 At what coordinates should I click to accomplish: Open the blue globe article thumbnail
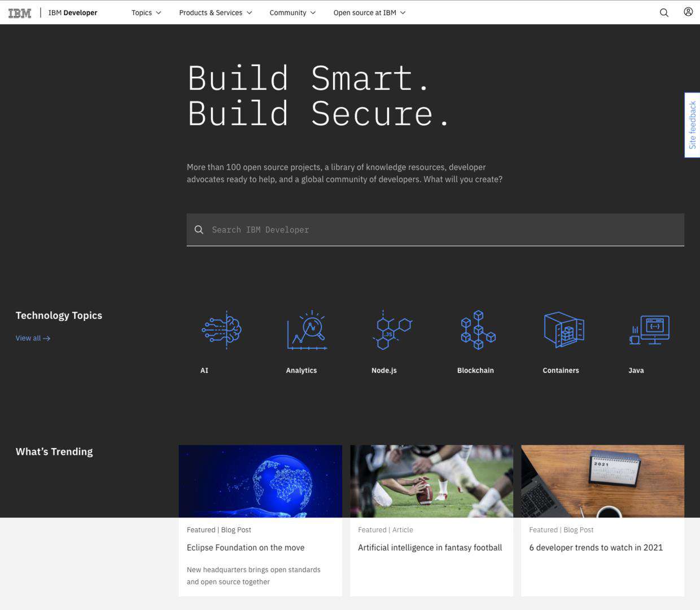(x=260, y=481)
